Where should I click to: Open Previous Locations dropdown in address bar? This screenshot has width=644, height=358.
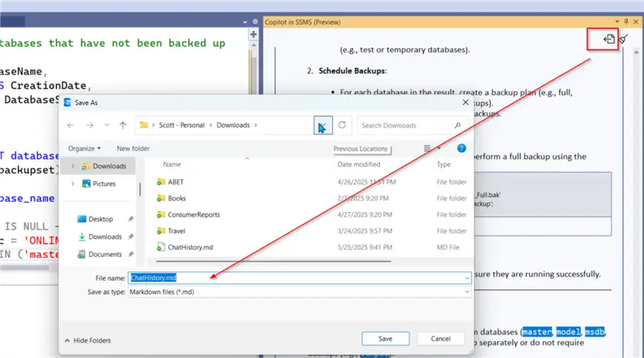(323, 125)
